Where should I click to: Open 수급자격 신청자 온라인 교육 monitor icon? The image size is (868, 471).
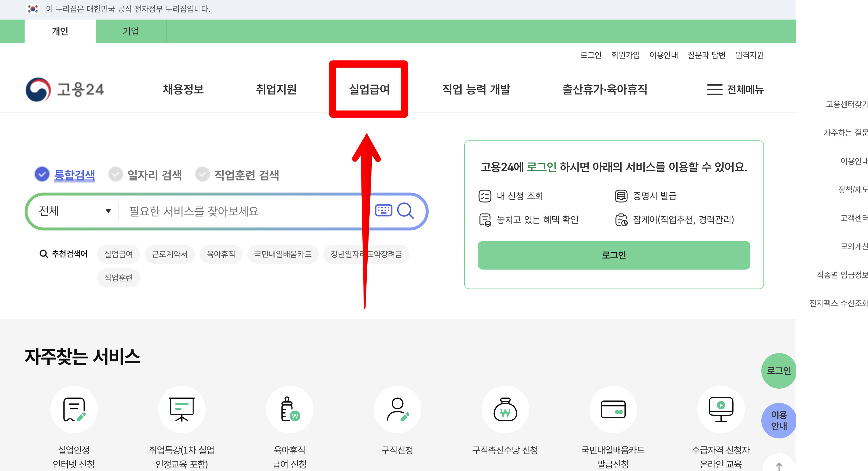click(721, 409)
